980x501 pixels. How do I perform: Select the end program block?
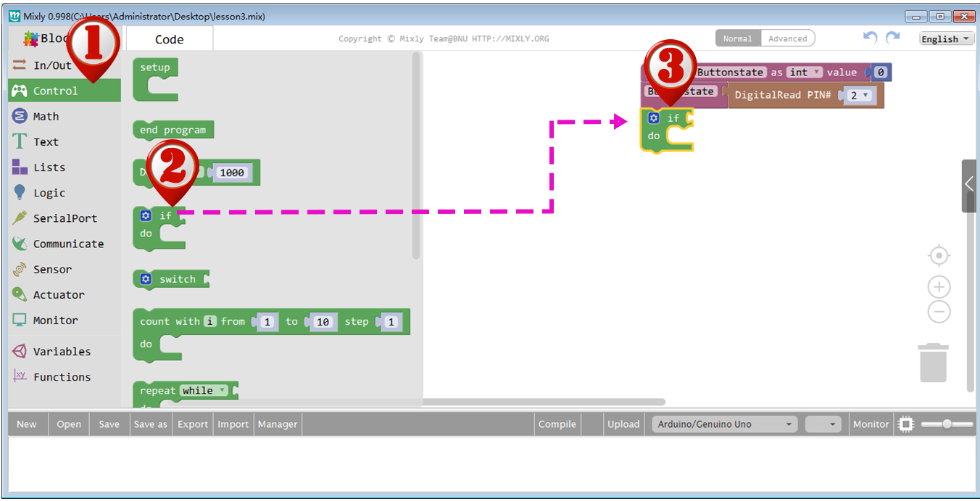point(173,130)
